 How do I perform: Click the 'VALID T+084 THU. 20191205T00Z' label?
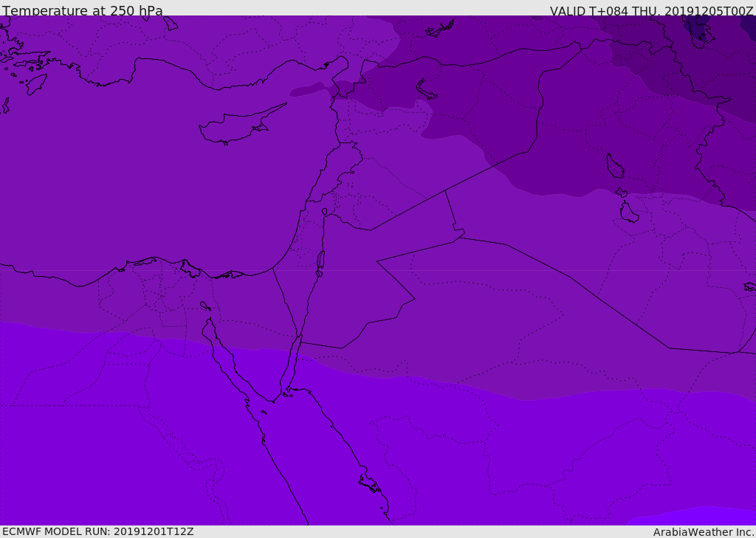click(x=651, y=10)
